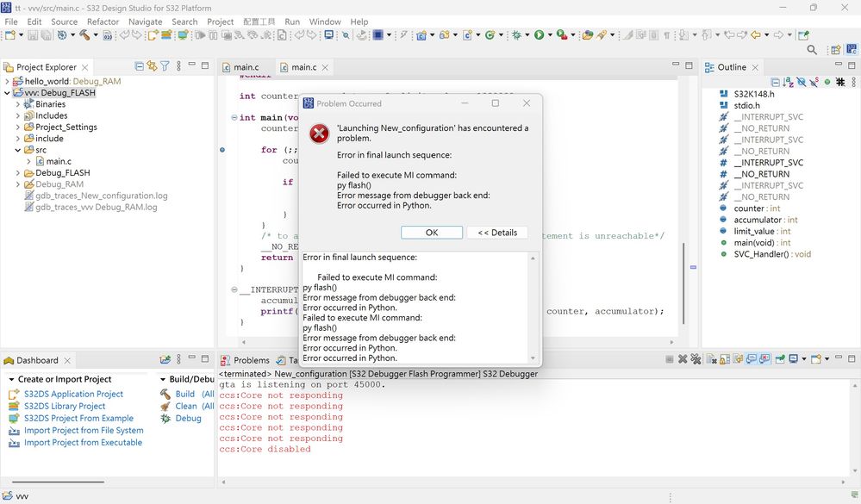Remove all terminated launches from the Console
The height and width of the screenshot is (504, 861).
(x=696, y=361)
